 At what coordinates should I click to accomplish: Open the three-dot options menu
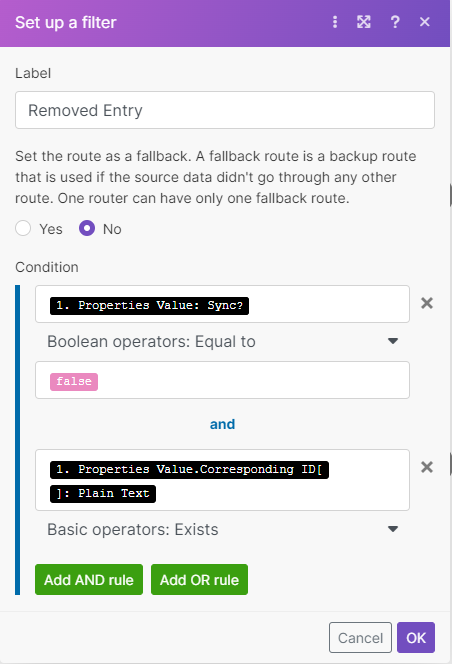pos(335,22)
